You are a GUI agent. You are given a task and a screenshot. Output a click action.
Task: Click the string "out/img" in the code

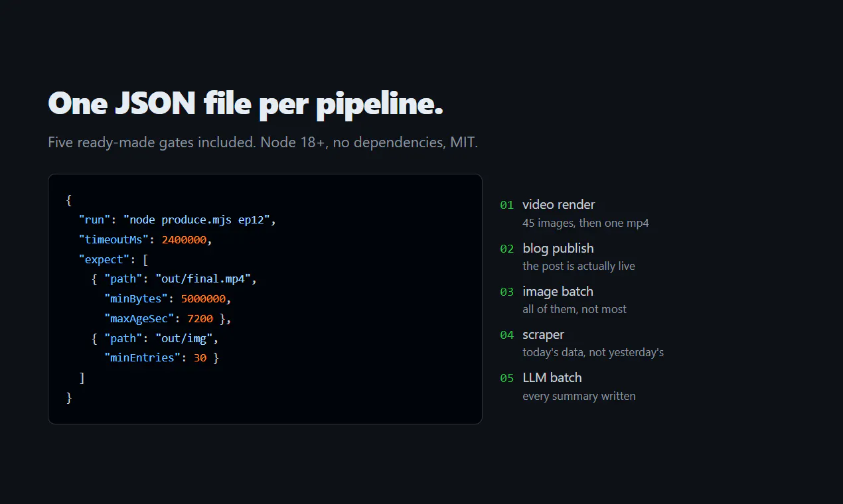point(184,338)
